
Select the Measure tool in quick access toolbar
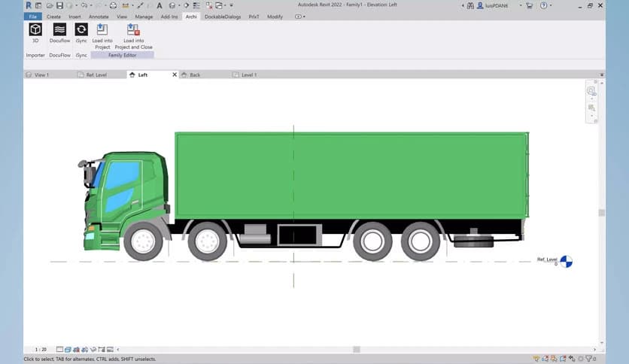(x=126, y=5)
